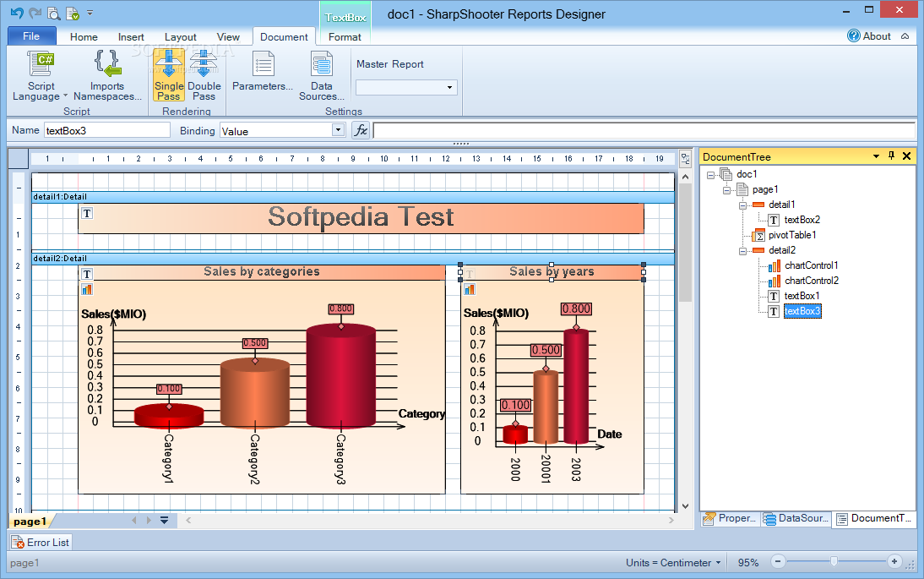Select textBox2 in the DocumentTree

pos(802,220)
